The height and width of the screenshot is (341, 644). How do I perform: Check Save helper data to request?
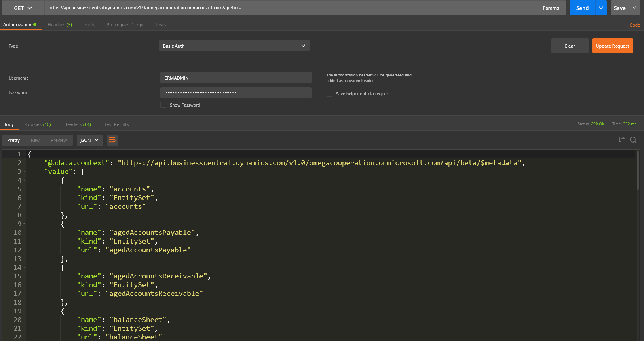pos(329,94)
